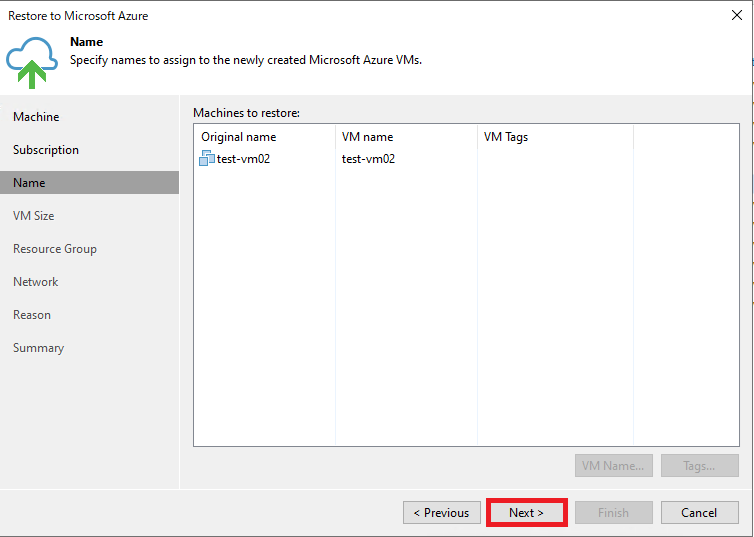Image resolution: width=754 pixels, height=537 pixels.
Task: Jump to the Resource Group step
Action: point(55,249)
